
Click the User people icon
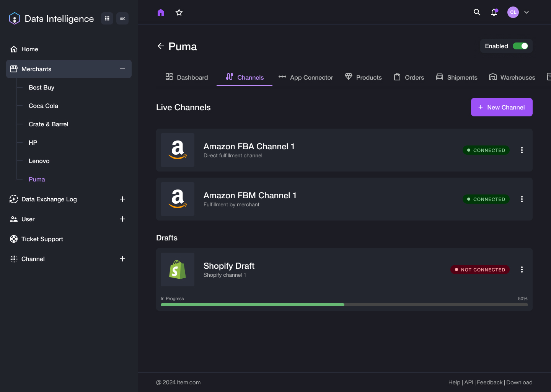14,219
